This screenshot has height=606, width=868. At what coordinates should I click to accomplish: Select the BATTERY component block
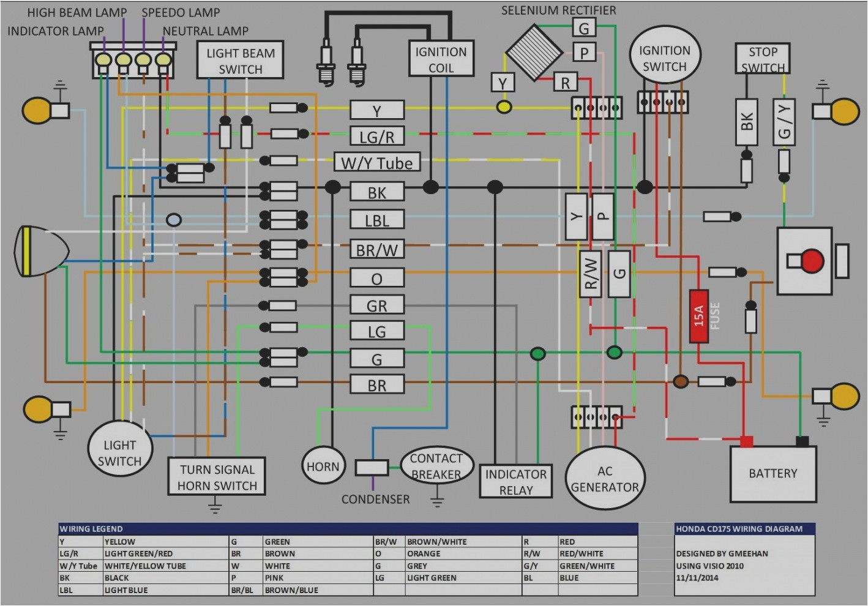[x=773, y=473]
